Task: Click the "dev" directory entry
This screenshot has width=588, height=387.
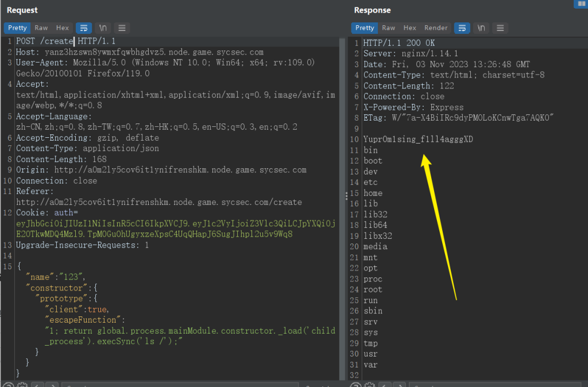Action: tap(370, 172)
